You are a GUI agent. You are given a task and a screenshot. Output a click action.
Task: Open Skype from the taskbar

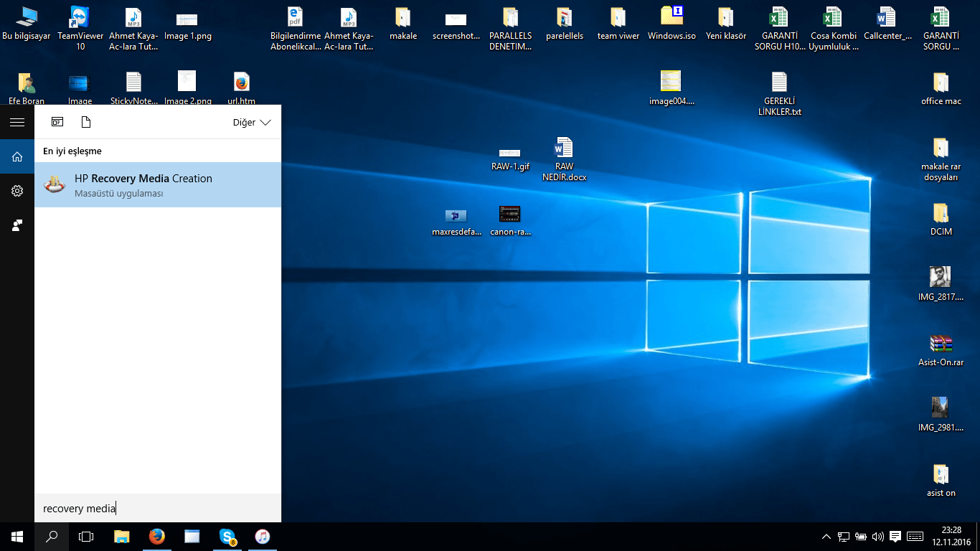(227, 537)
